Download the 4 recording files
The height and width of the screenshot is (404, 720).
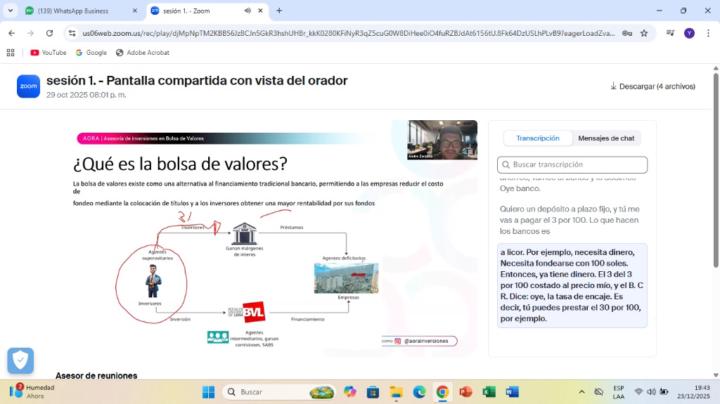(x=652, y=86)
